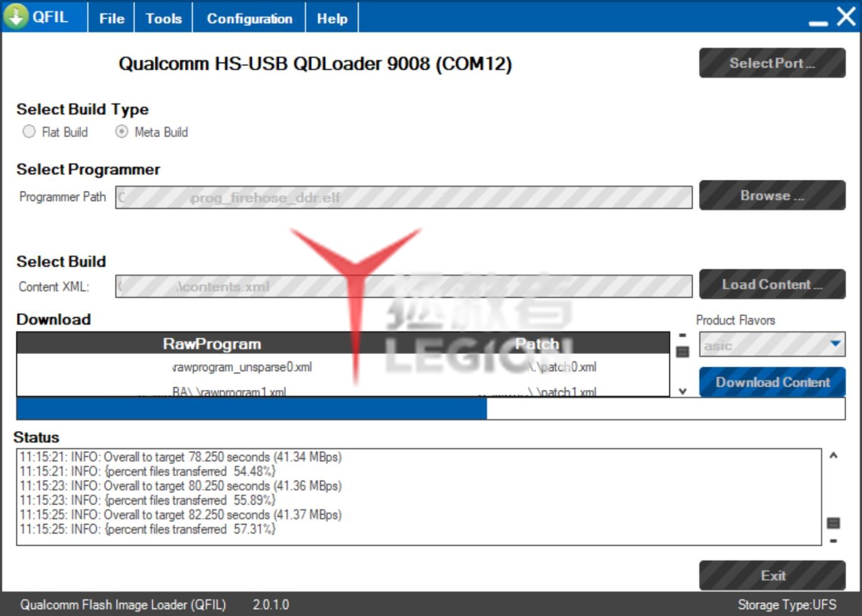Close the QFIL window
The image size is (862, 616).
[x=846, y=16]
